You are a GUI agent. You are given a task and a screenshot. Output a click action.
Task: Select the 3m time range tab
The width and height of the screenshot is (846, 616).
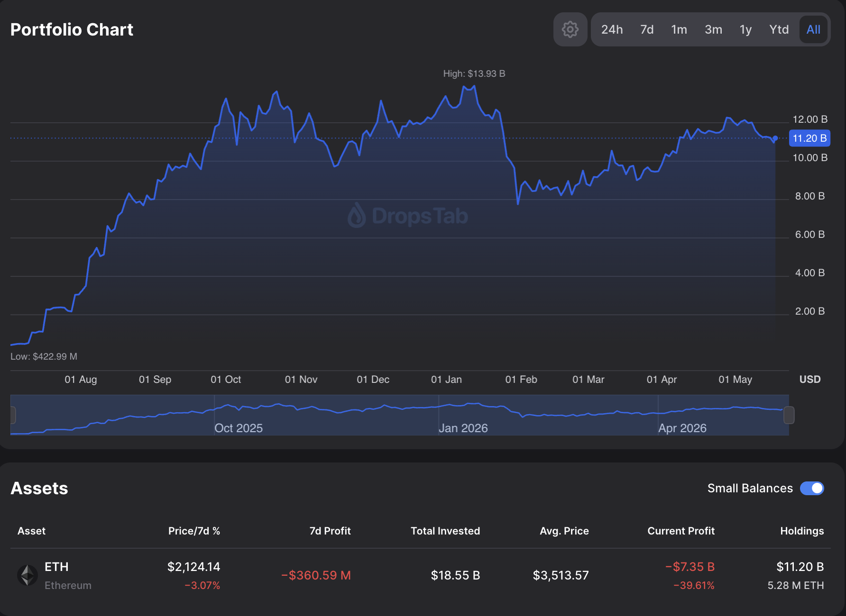713,29
